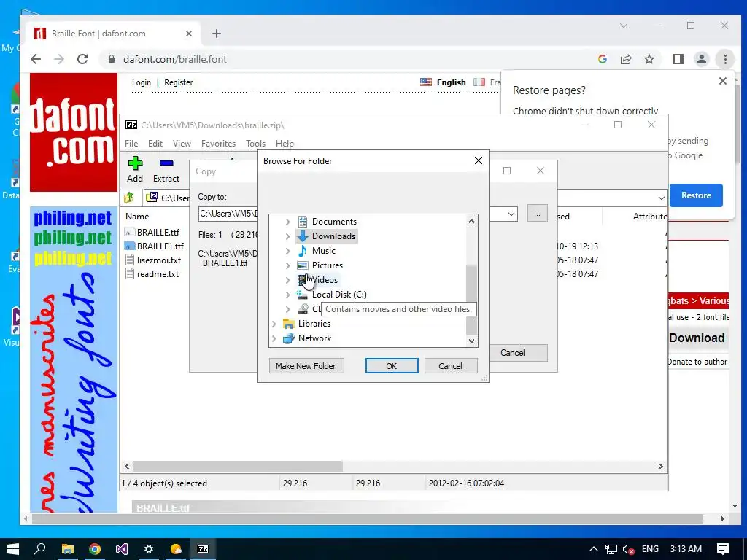Expand the Network tree node
Viewport: 747px width, 560px height.
tap(274, 338)
